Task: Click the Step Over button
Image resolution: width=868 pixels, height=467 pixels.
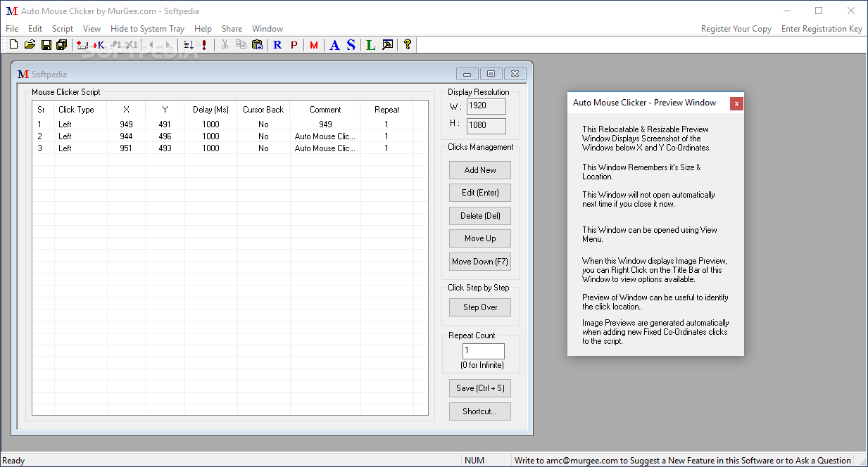Action: (480, 307)
